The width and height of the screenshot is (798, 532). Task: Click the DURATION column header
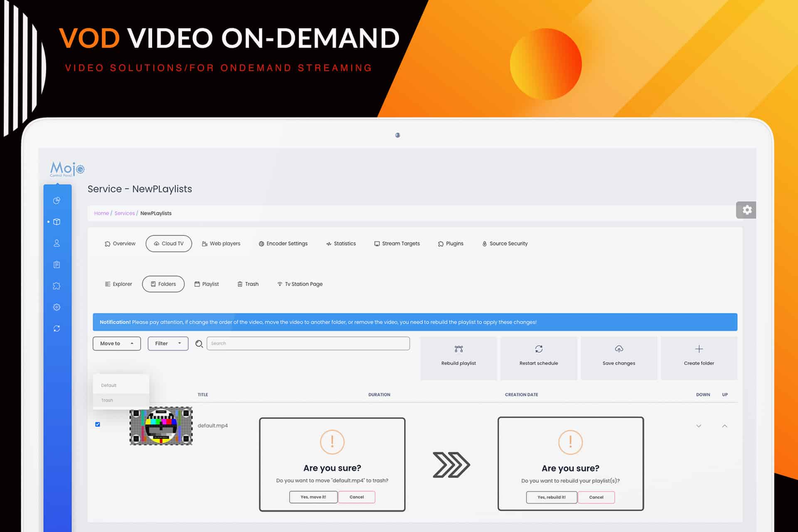pyautogui.click(x=379, y=395)
